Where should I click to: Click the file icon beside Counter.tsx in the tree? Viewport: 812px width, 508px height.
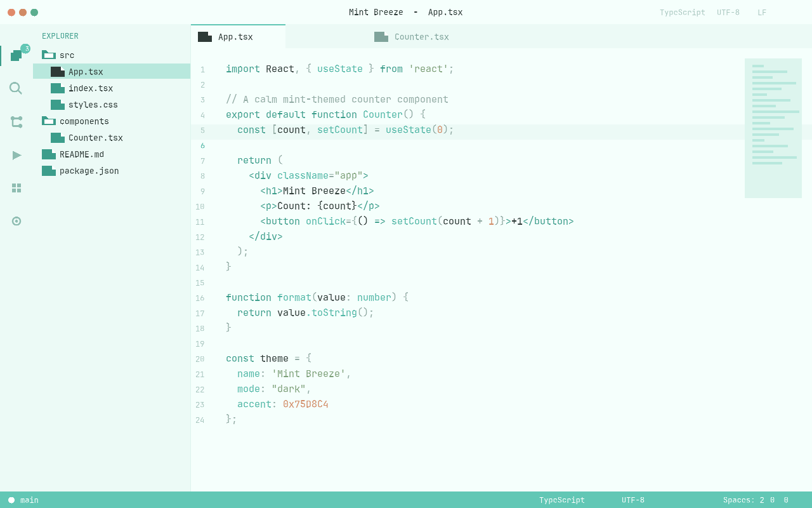(x=58, y=138)
